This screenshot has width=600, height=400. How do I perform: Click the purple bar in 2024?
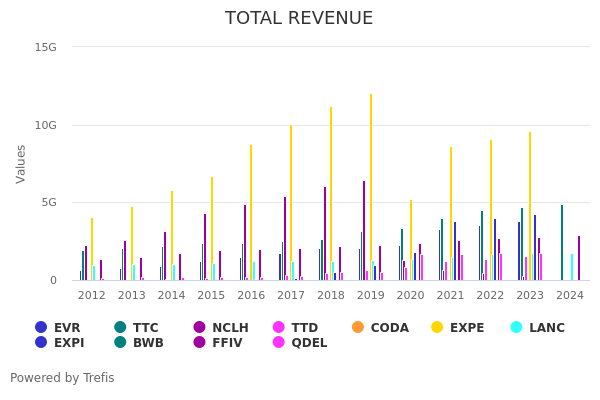pos(578,258)
